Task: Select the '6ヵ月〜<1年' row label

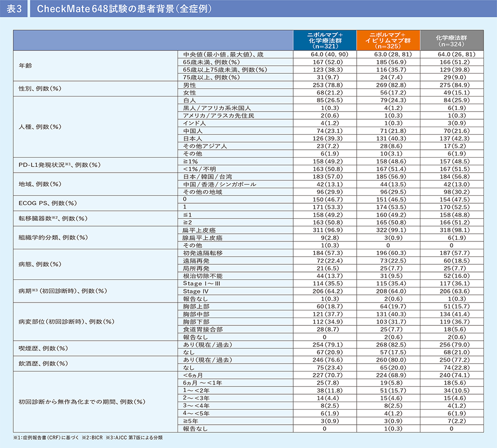Action: 202,383
